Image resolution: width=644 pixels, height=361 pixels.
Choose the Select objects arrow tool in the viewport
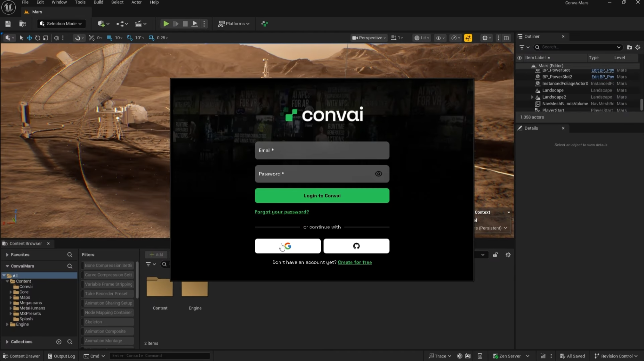[21, 38]
